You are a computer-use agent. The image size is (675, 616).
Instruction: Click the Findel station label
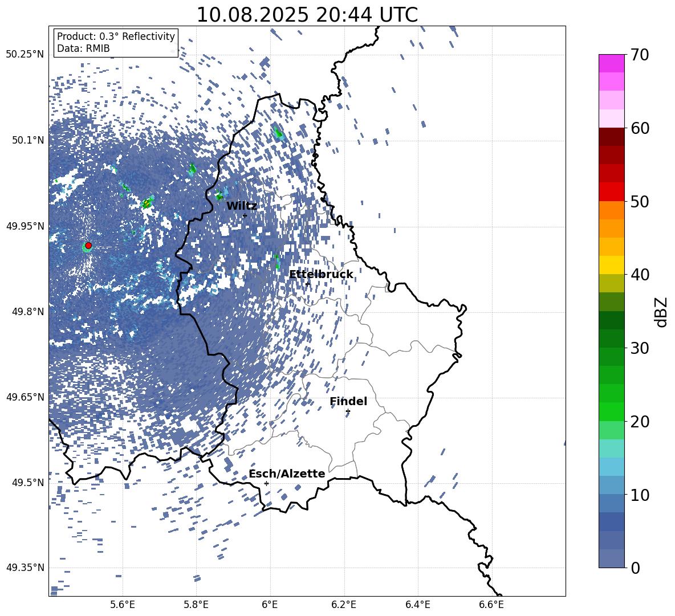coord(348,401)
